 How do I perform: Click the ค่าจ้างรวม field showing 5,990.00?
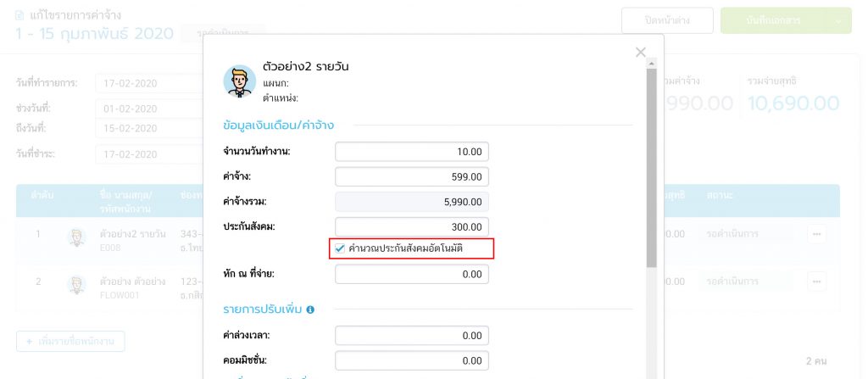(x=412, y=202)
